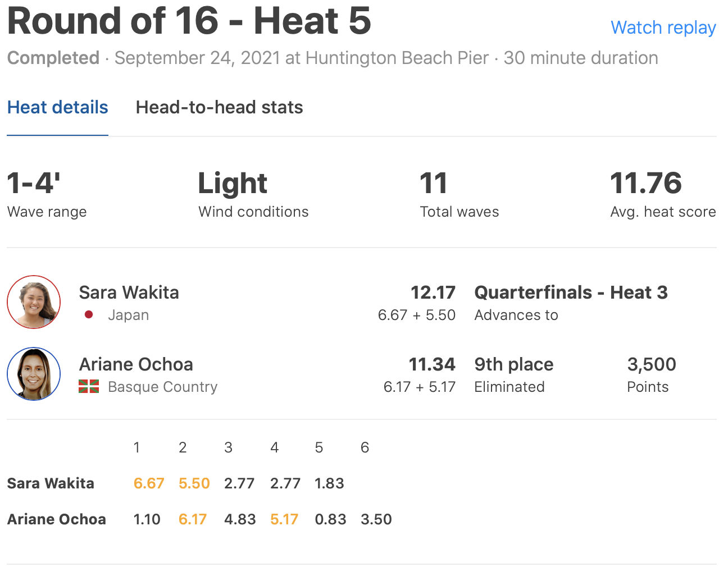Open the Ariane Ochoa name link
The height and width of the screenshot is (567, 728).
point(136,364)
